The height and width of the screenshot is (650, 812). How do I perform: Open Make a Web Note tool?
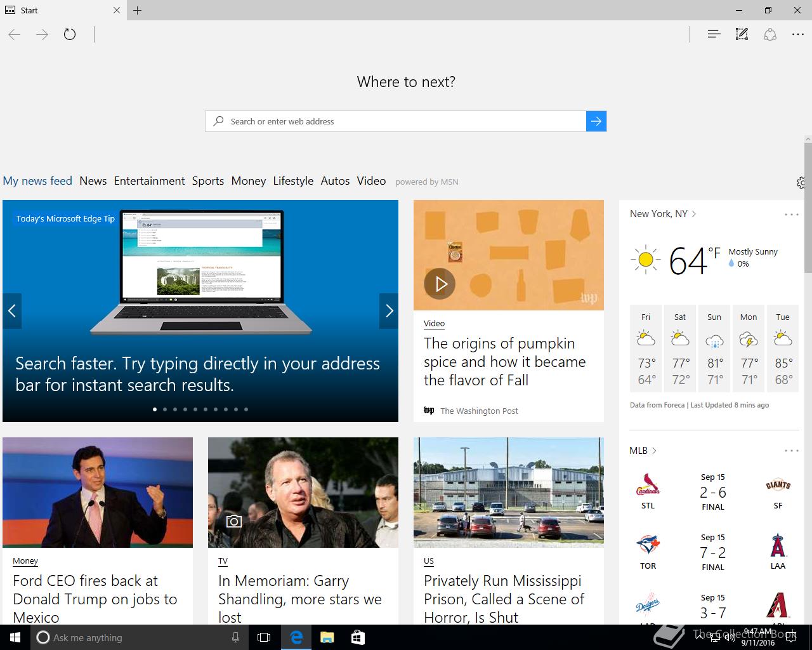pos(742,34)
